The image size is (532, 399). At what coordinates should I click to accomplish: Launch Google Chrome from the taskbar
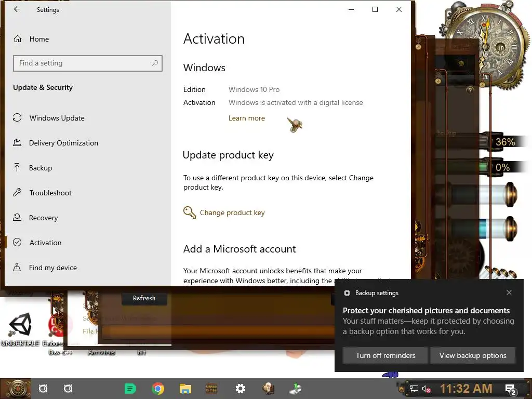coord(158,389)
